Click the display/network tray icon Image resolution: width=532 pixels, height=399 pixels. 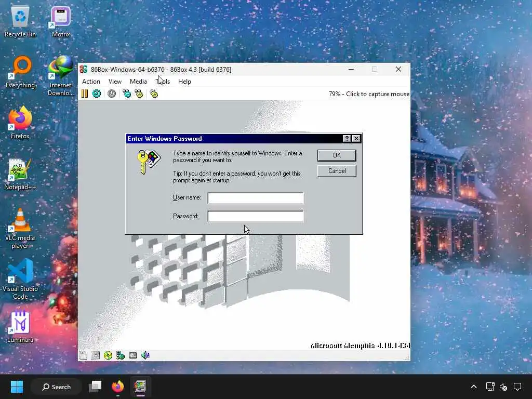(x=490, y=387)
